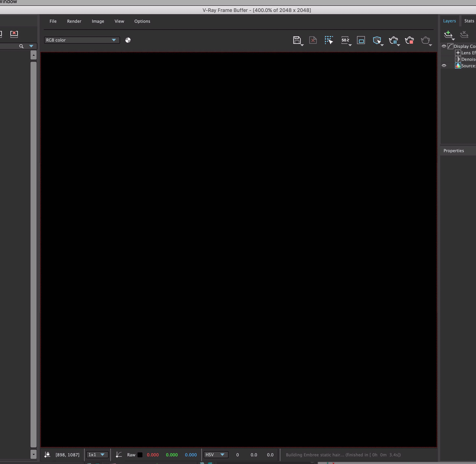The image size is (476, 464).
Task: Toggle the mono/color channel circle icon
Action: [128, 40]
